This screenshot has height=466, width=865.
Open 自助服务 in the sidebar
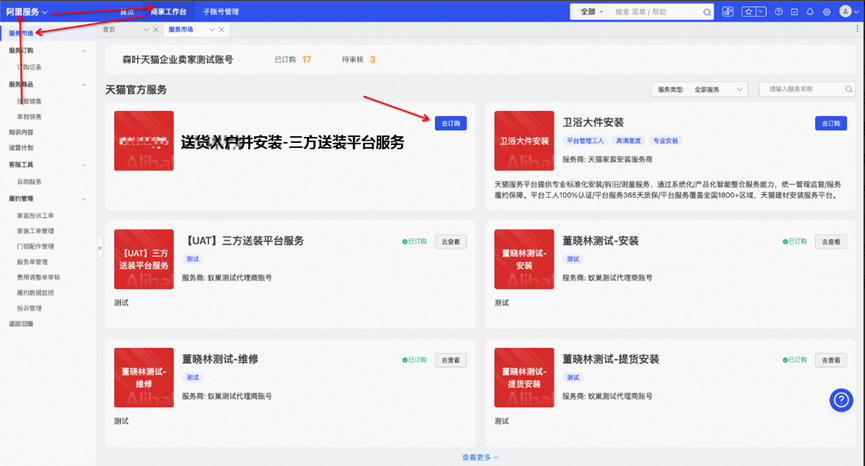pyautogui.click(x=29, y=181)
